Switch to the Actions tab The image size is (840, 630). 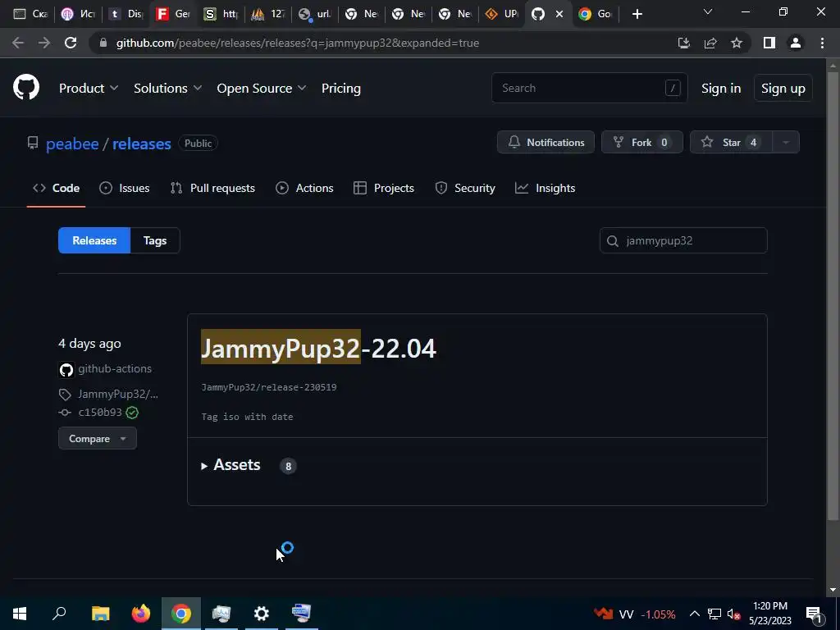305,188
